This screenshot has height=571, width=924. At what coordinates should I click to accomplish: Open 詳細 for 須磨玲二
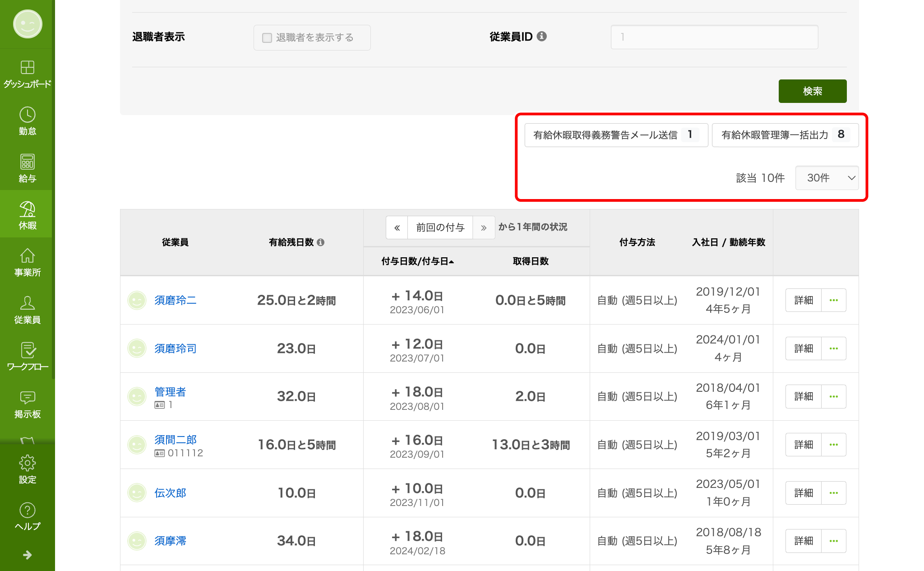(804, 300)
